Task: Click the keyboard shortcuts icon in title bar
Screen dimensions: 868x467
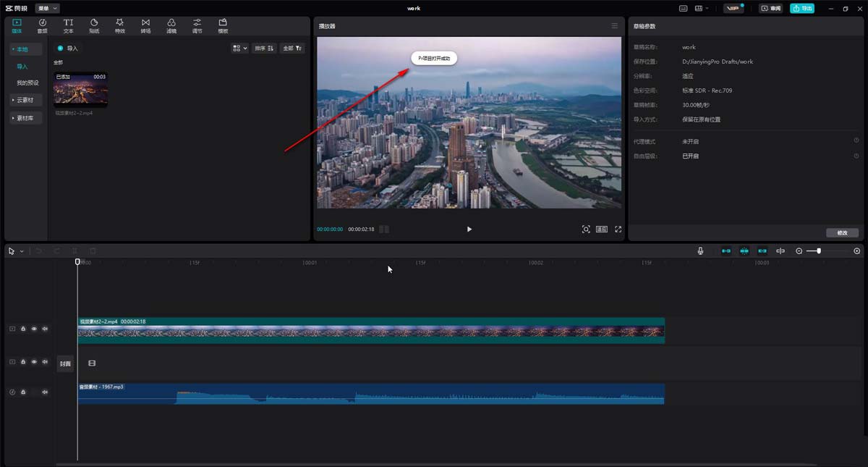Action: point(684,9)
